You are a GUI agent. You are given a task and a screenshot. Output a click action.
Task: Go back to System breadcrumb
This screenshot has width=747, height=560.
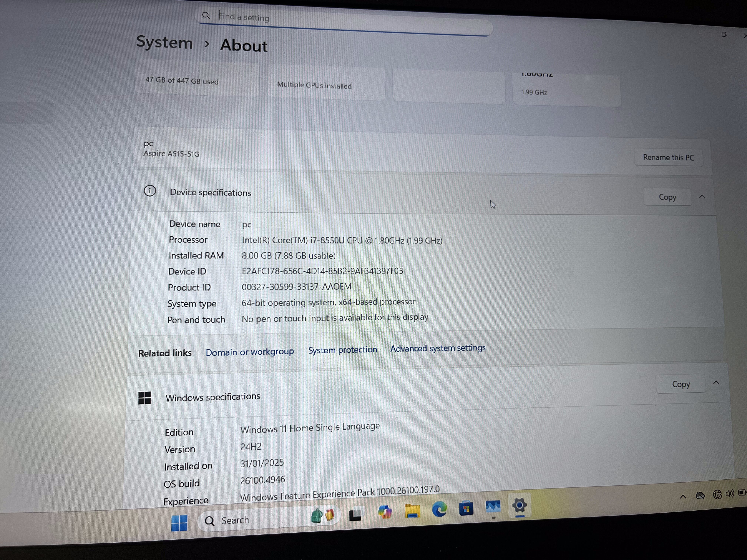165,43
